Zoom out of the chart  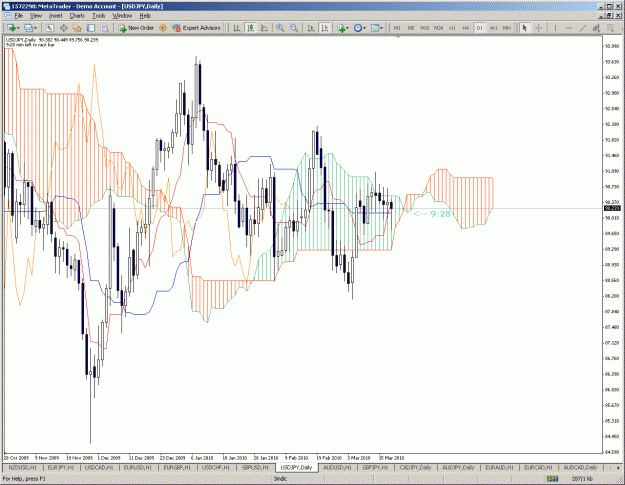pos(294,28)
